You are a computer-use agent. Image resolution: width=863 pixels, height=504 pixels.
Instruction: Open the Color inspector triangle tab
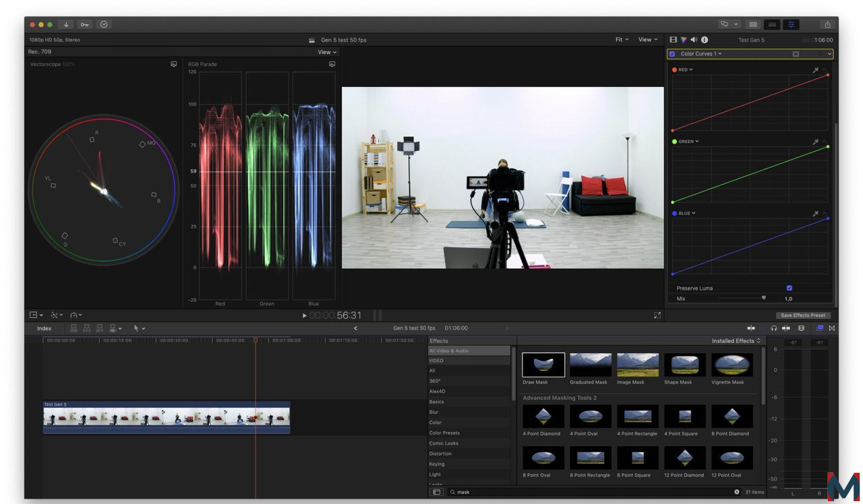[684, 40]
